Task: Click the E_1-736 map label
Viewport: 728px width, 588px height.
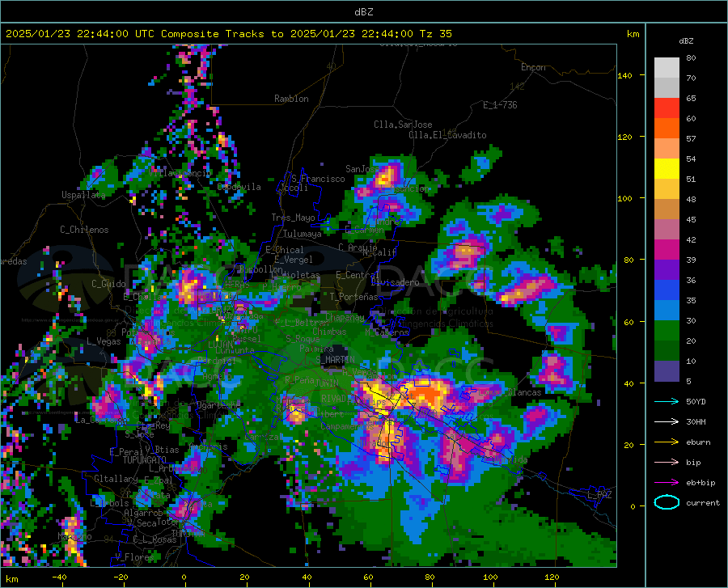Action: 500,105
